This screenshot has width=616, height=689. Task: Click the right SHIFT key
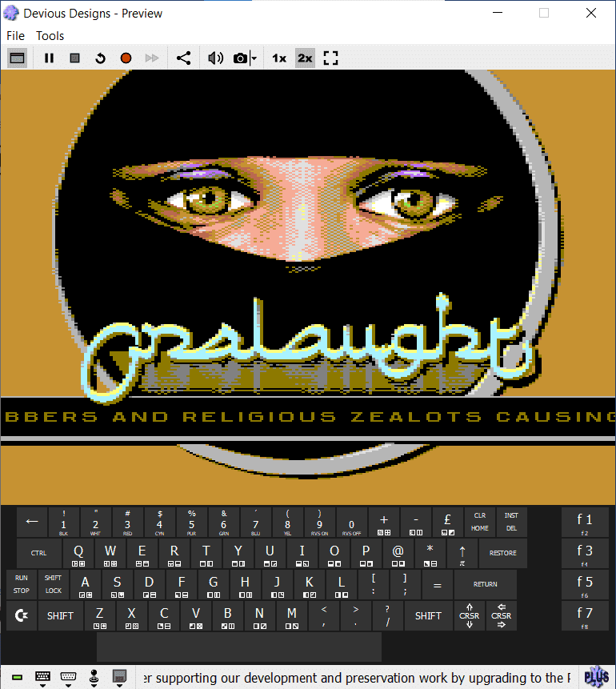tap(428, 615)
